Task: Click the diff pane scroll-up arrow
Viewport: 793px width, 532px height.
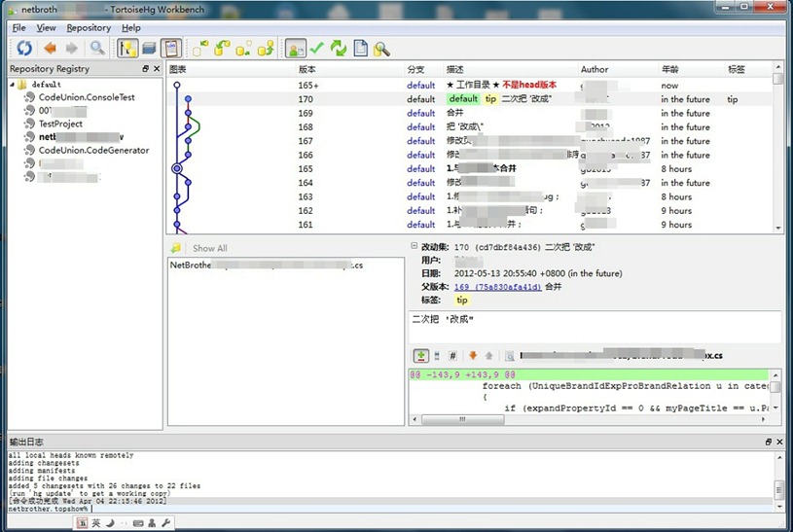Action: [x=775, y=374]
